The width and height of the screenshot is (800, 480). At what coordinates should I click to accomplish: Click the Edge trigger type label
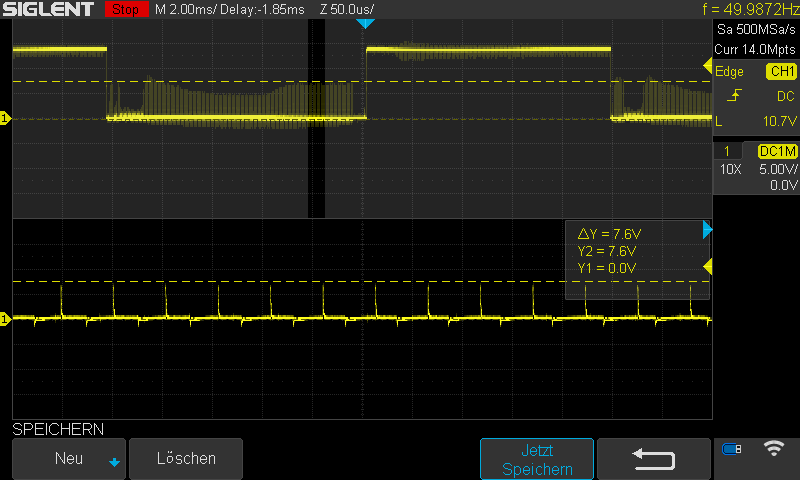click(729, 72)
